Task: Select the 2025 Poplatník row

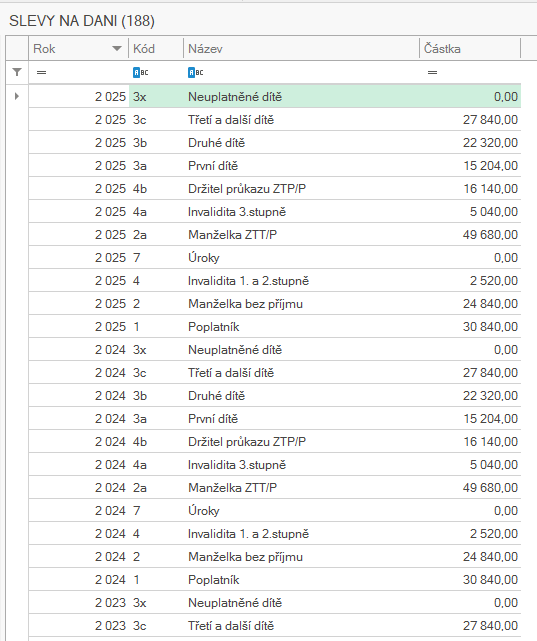Action: coord(275,327)
